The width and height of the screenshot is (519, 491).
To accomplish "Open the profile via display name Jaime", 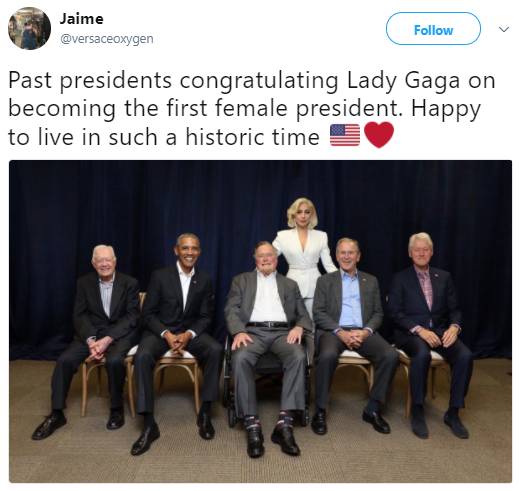I will pos(81,19).
